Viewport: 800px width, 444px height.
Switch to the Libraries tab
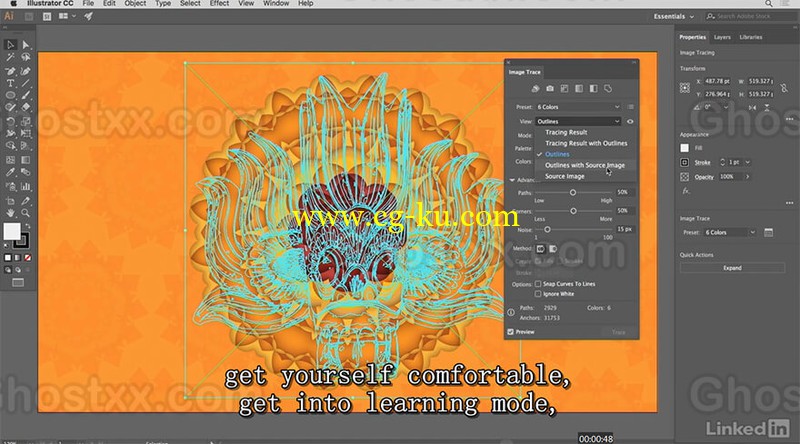pyautogui.click(x=751, y=37)
